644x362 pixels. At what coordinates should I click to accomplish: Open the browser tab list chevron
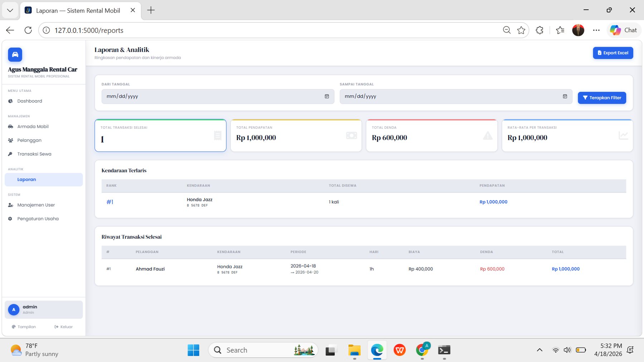(10, 10)
